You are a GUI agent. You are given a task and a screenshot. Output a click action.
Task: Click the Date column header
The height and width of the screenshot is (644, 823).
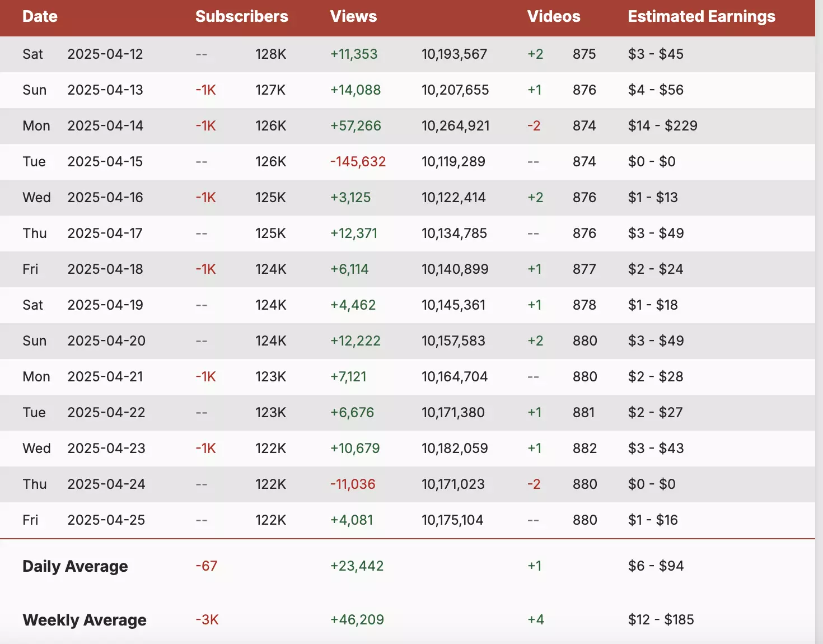(x=40, y=17)
